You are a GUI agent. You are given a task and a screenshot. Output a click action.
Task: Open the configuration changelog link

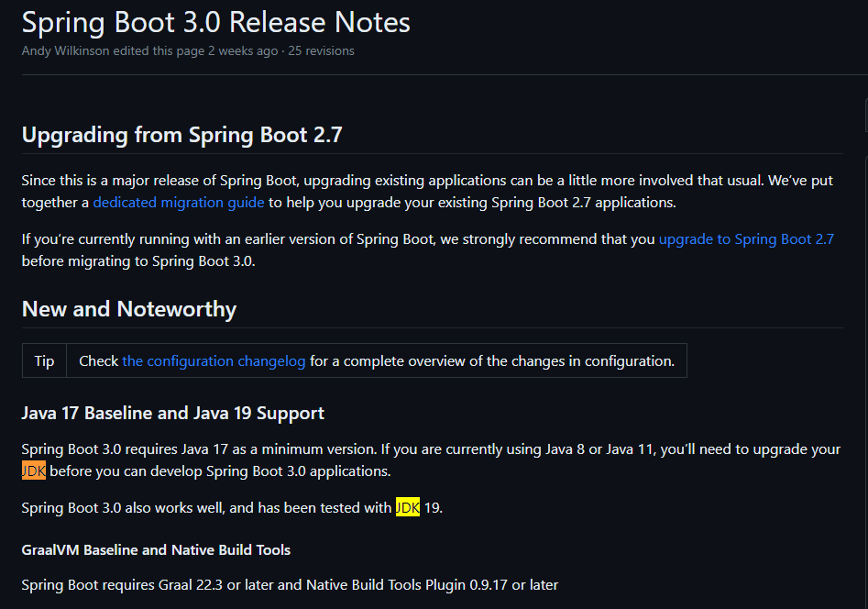(214, 360)
